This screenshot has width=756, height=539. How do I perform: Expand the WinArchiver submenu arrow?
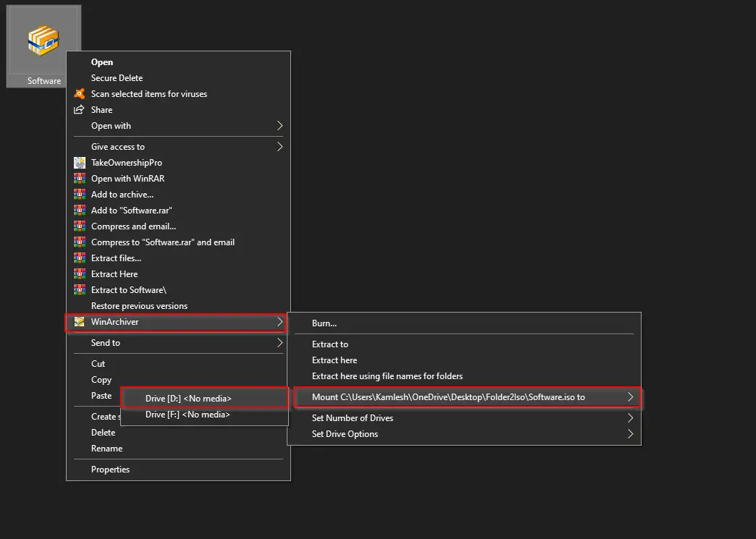280,322
